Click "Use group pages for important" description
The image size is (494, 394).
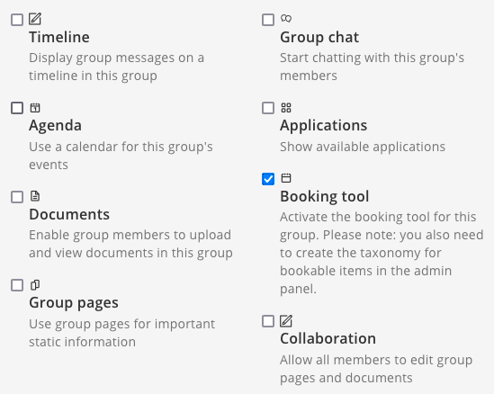tap(122, 333)
